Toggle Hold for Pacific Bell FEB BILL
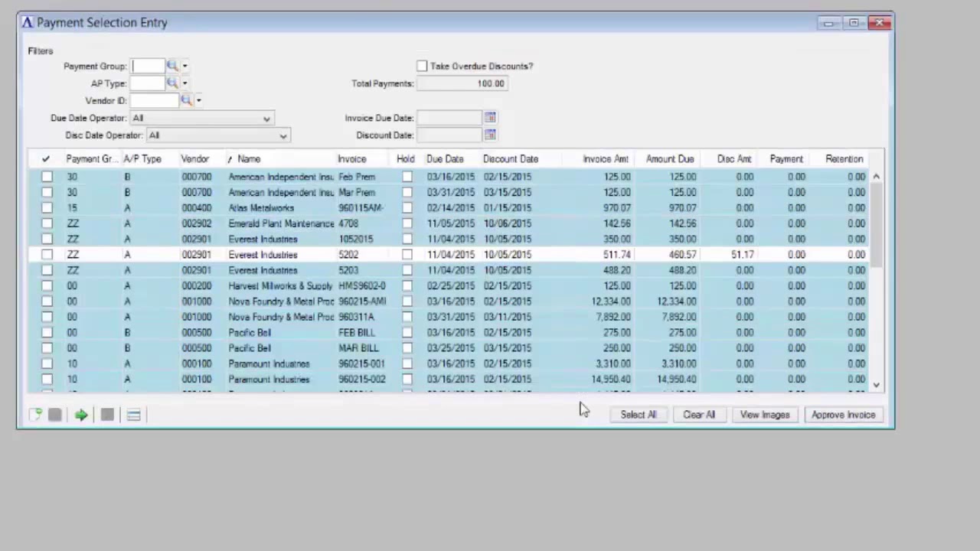 coord(407,333)
